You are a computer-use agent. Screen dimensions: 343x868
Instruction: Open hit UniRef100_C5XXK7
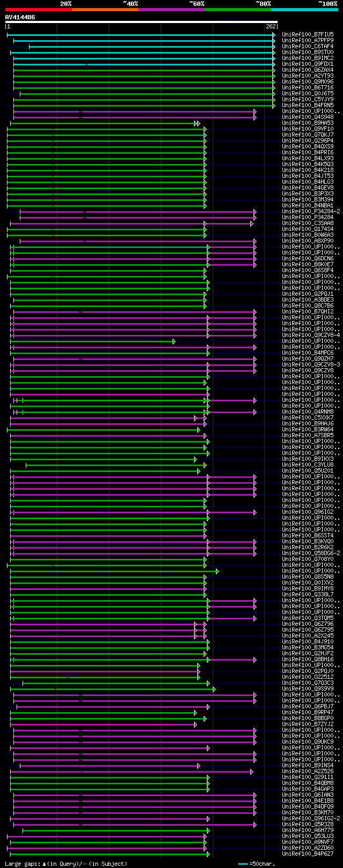pyautogui.click(x=308, y=417)
